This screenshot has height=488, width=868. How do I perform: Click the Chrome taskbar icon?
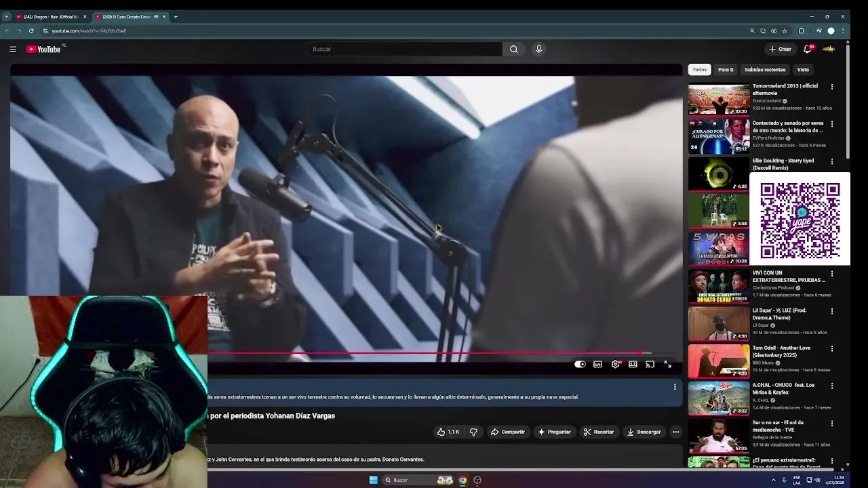462,480
